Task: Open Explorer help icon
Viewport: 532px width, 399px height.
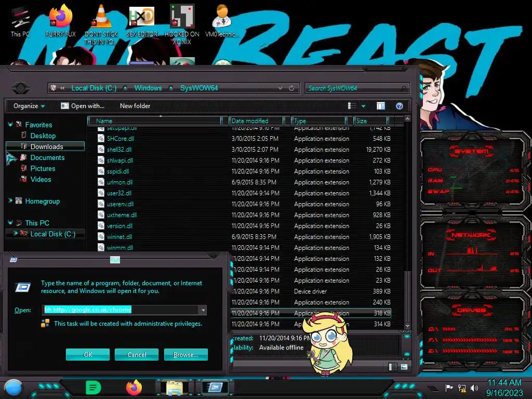Action: point(400,106)
